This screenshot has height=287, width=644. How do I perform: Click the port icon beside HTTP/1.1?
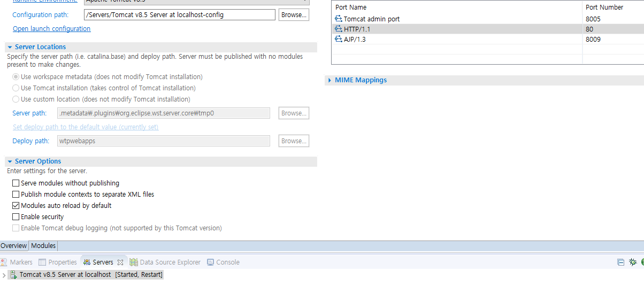(338, 29)
